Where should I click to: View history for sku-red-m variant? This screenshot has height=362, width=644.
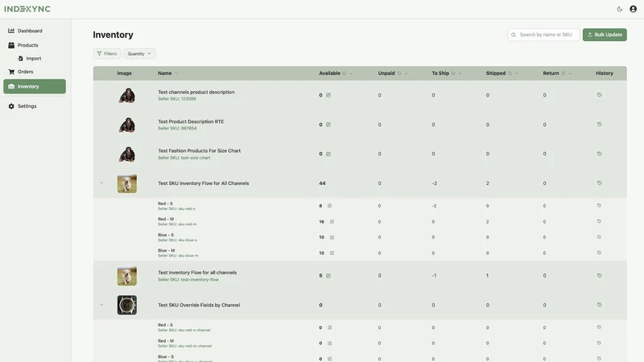pyautogui.click(x=599, y=221)
